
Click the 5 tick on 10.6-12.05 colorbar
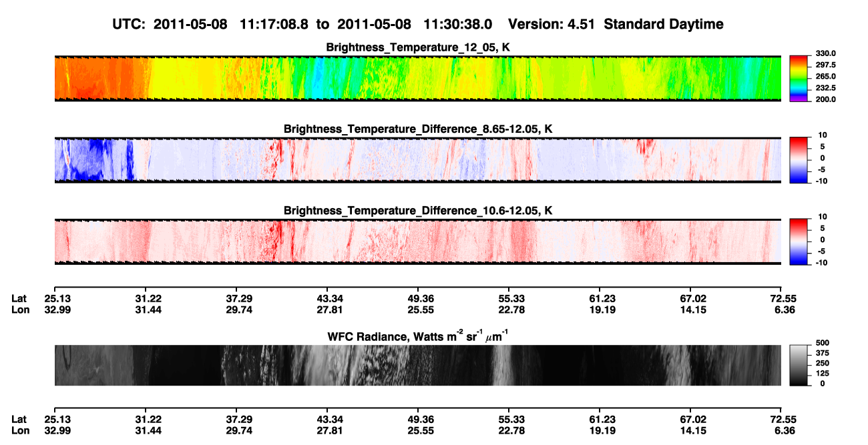point(822,228)
